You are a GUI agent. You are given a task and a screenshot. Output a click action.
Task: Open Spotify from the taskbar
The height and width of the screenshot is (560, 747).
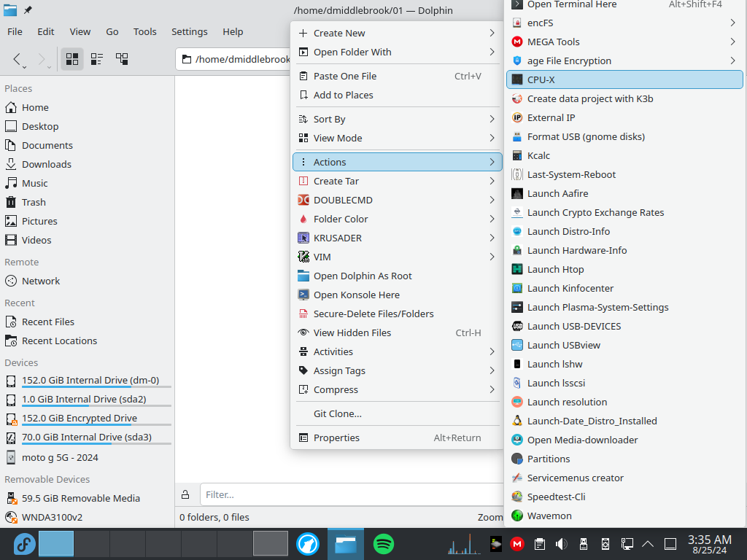(383, 544)
